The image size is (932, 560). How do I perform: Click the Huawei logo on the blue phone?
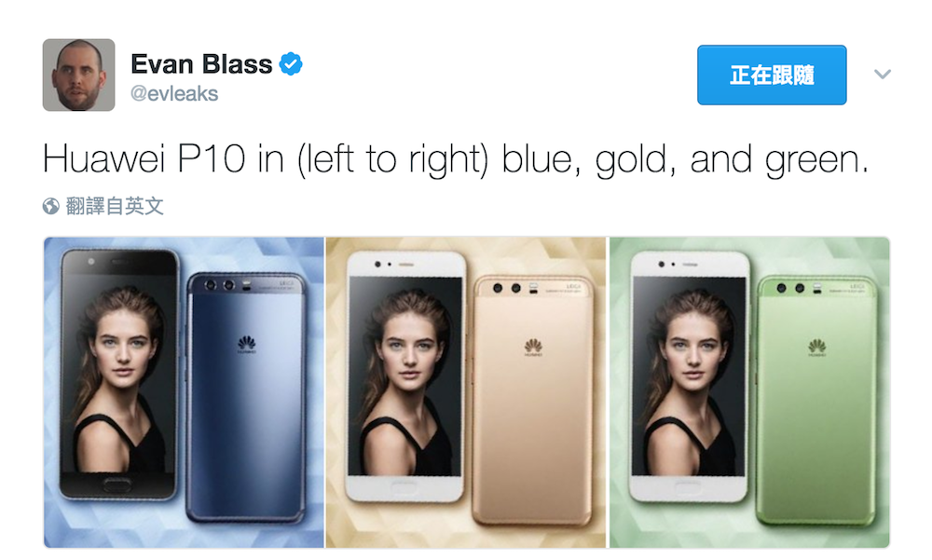pyautogui.click(x=247, y=344)
